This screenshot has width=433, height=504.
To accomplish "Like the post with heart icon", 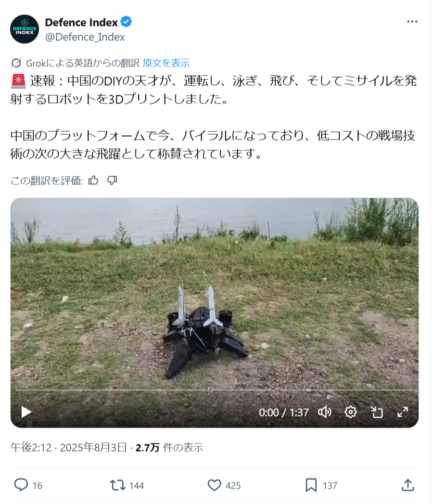I will point(214,485).
